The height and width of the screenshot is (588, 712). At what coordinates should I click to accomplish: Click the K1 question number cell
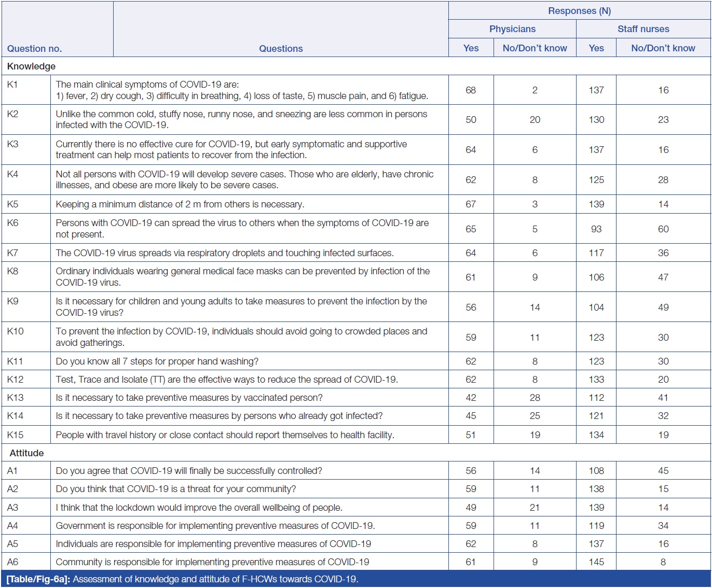(x=12, y=85)
